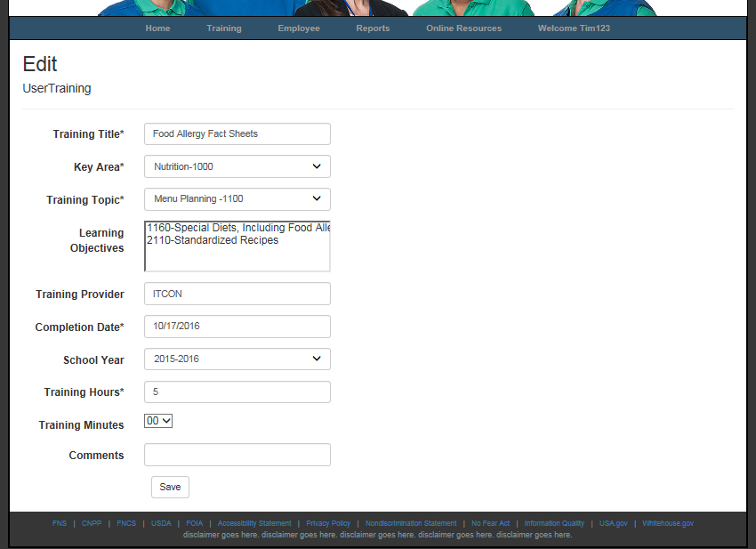This screenshot has height=549, width=756.
Task: Open the Accessibility Statement link
Action: (x=254, y=523)
